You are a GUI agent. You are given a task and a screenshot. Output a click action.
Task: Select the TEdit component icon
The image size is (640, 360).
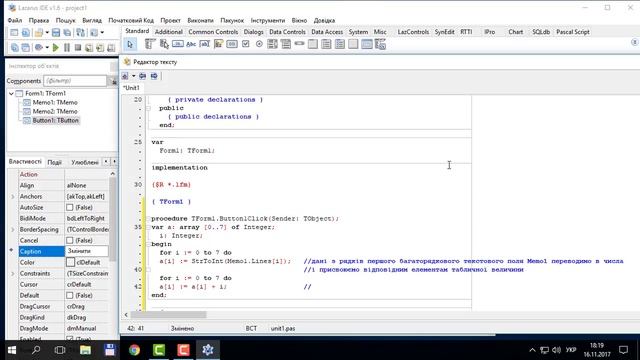pyautogui.click(x=204, y=44)
